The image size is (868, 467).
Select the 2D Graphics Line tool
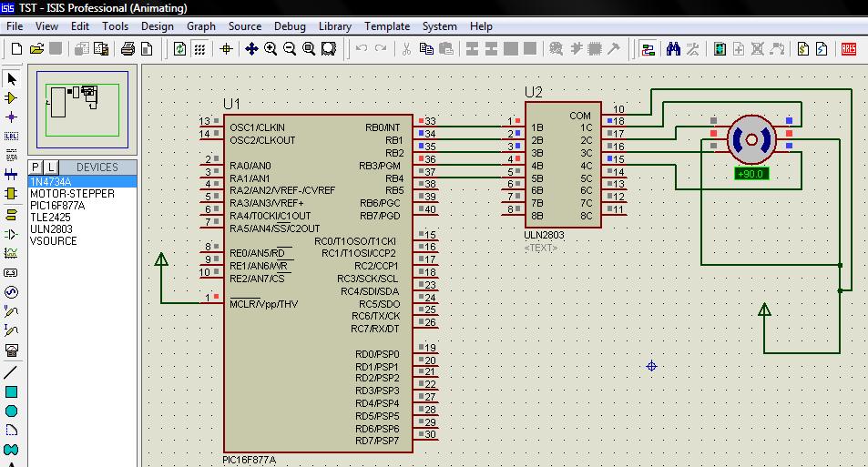point(11,371)
